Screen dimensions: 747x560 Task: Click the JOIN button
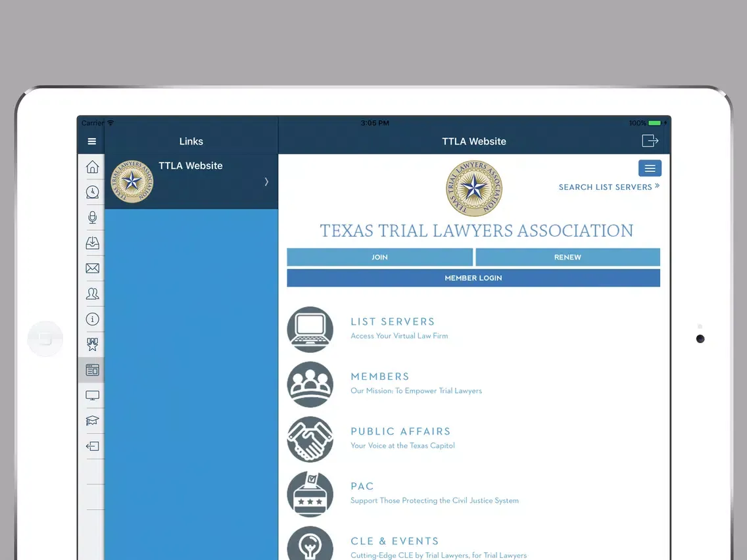tap(379, 257)
